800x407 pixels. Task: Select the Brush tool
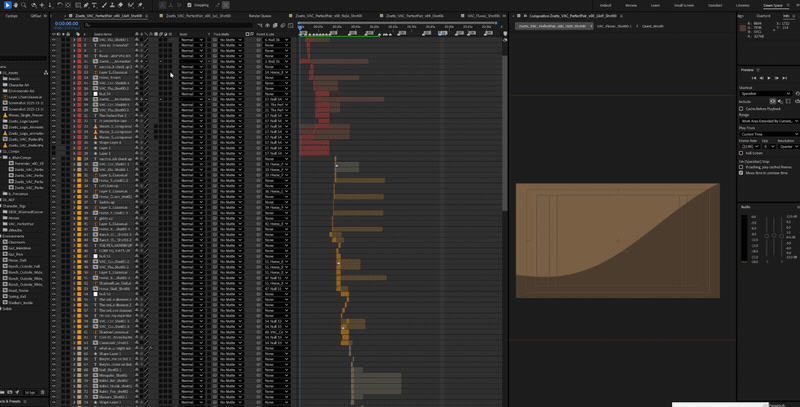104,5
